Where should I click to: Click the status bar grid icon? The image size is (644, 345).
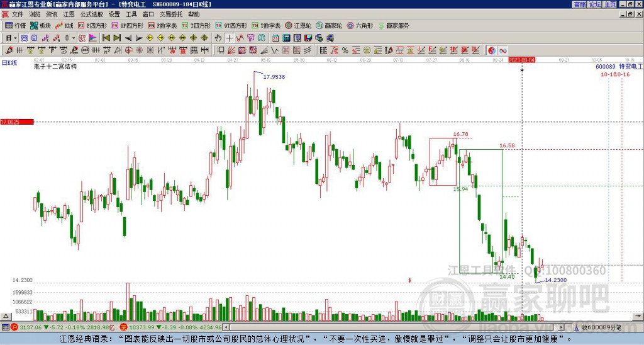point(5,327)
